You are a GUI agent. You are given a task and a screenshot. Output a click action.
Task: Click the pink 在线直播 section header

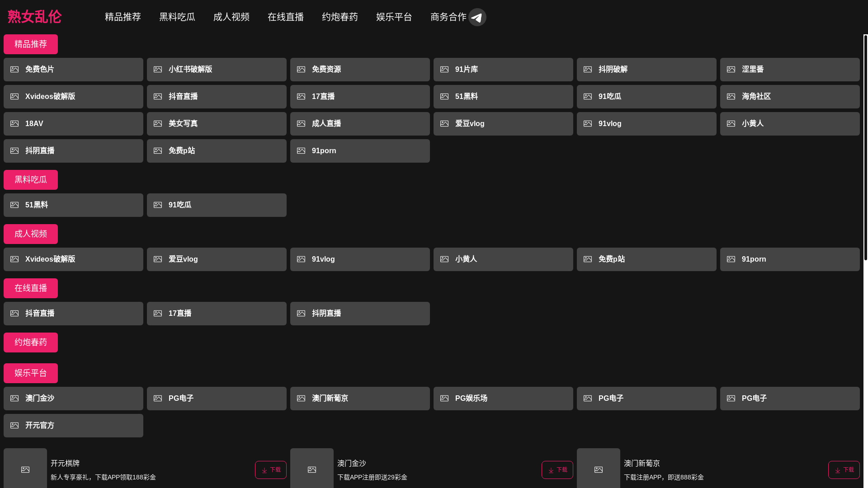point(31,288)
